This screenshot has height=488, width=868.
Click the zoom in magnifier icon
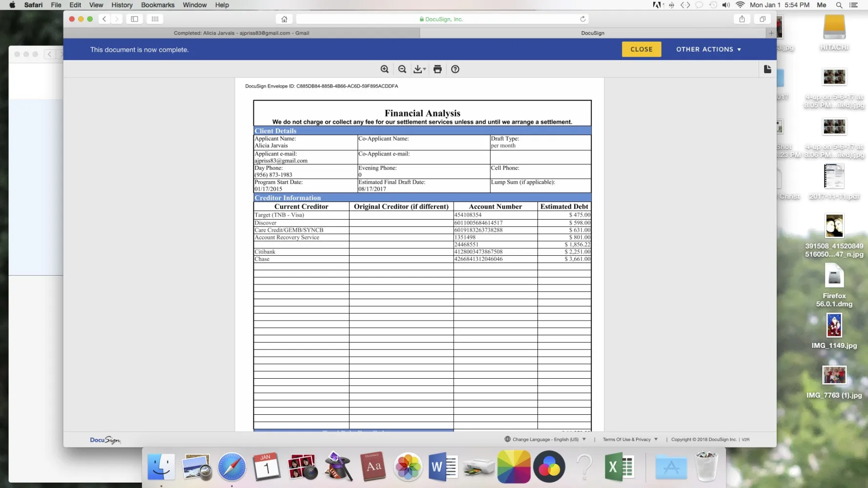[385, 69]
